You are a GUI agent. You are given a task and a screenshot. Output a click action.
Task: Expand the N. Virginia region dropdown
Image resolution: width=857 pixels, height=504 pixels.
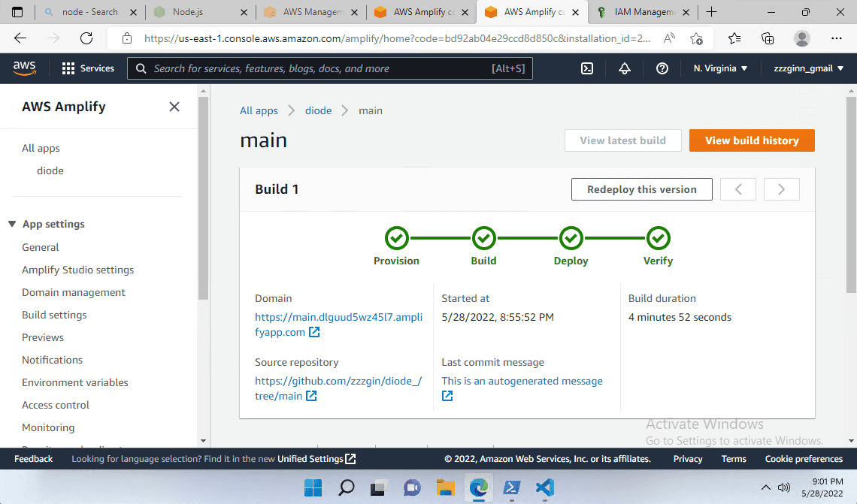click(720, 68)
